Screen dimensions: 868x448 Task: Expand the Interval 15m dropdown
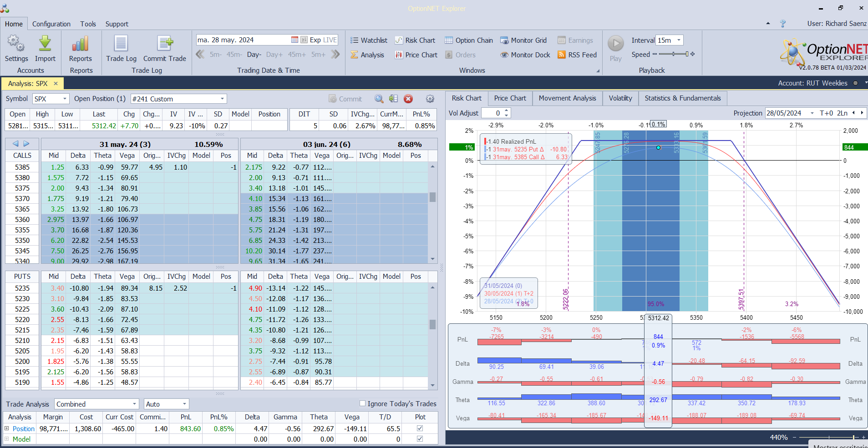pos(679,40)
